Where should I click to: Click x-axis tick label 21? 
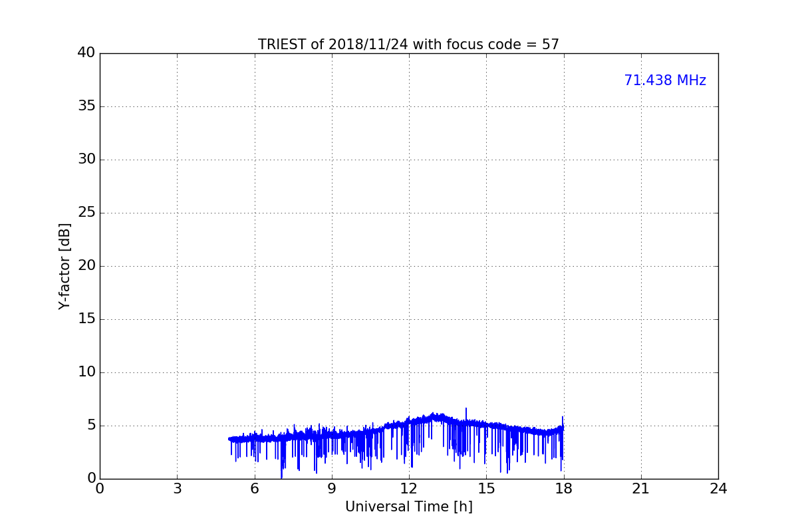pos(641,489)
